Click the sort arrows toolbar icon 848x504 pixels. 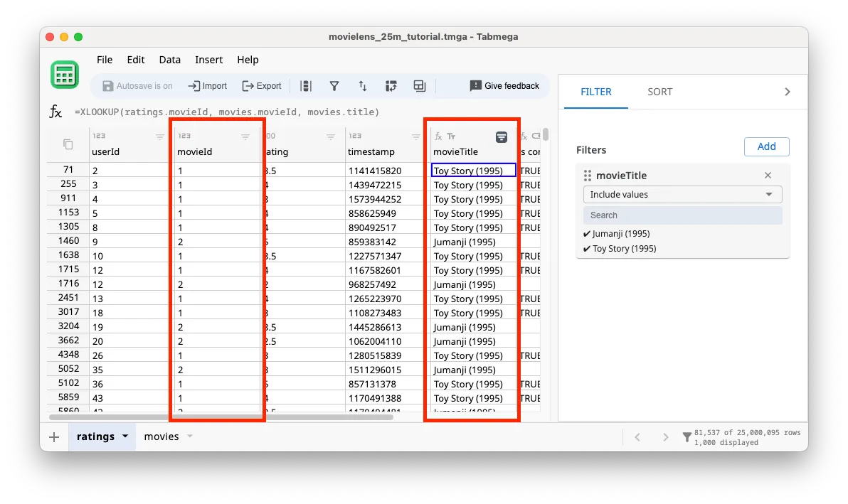pyautogui.click(x=362, y=86)
